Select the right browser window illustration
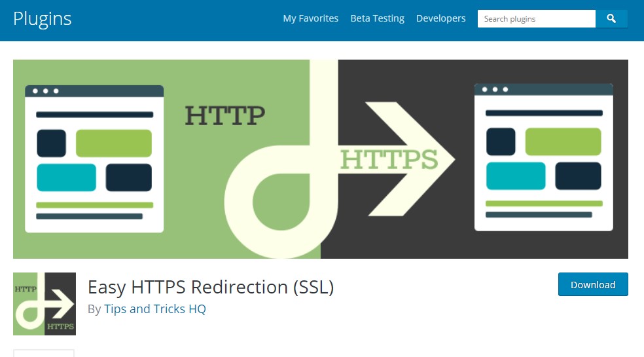 tap(543, 157)
